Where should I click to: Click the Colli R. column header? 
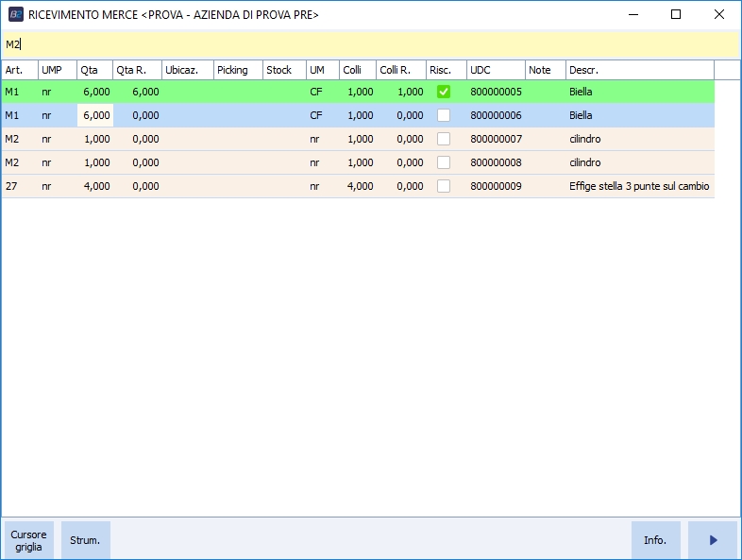point(401,70)
